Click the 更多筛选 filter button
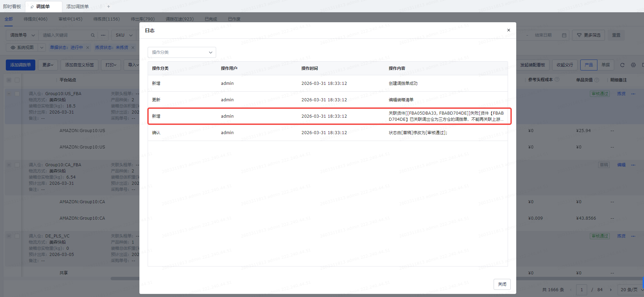Image resolution: width=644 pixels, height=297 pixels. 589,35
